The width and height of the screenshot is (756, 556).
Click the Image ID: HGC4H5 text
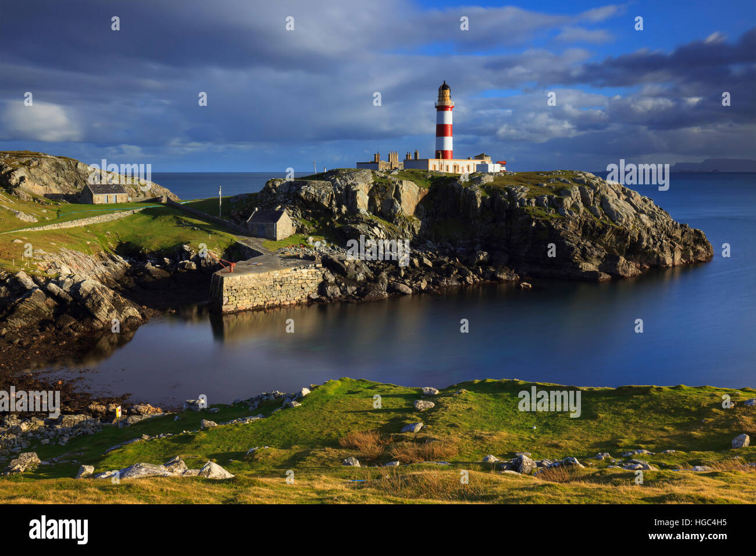tap(691, 522)
